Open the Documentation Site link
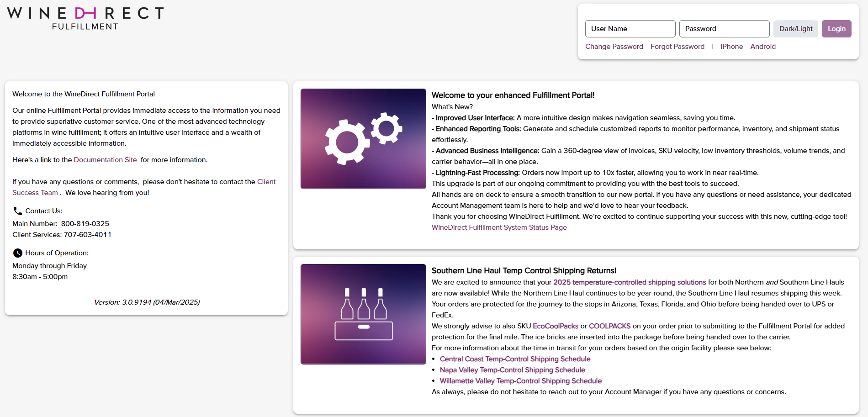868x417 pixels. pos(105,160)
